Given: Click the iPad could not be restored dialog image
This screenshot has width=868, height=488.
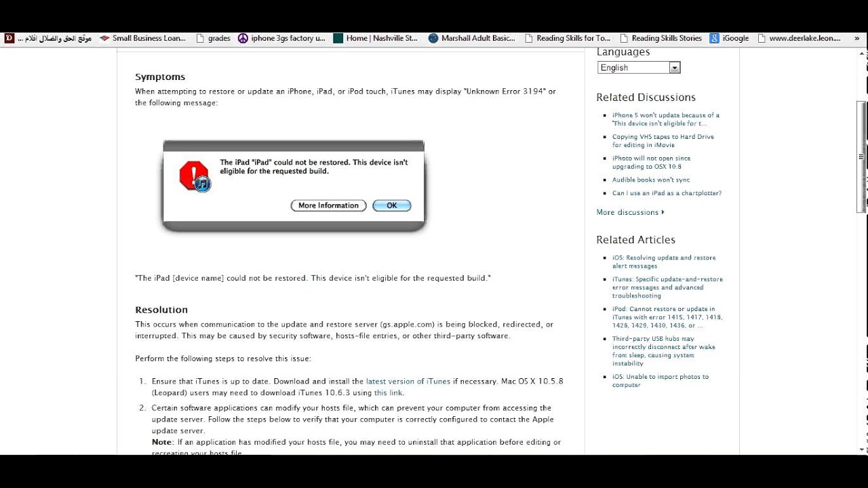Looking at the screenshot, I should click(x=294, y=186).
